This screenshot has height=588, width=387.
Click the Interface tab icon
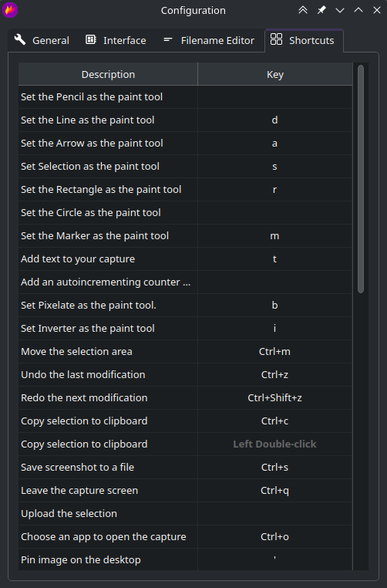pyautogui.click(x=91, y=39)
